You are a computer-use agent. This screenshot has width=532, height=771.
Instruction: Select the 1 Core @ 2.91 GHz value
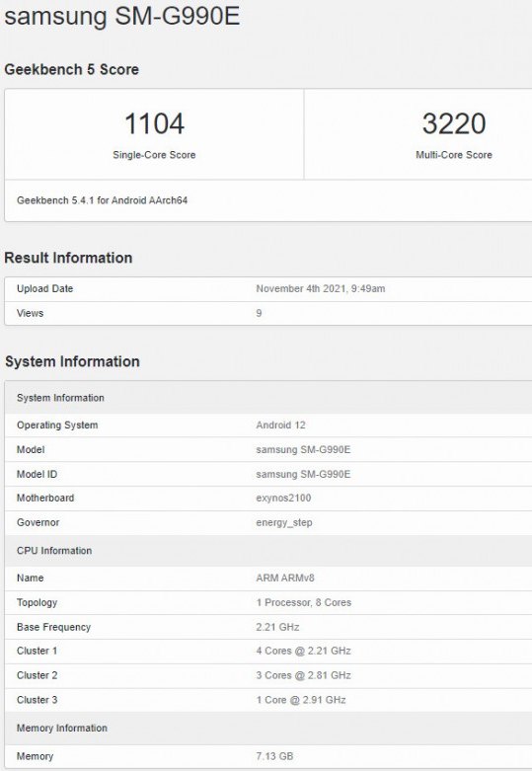point(301,700)
